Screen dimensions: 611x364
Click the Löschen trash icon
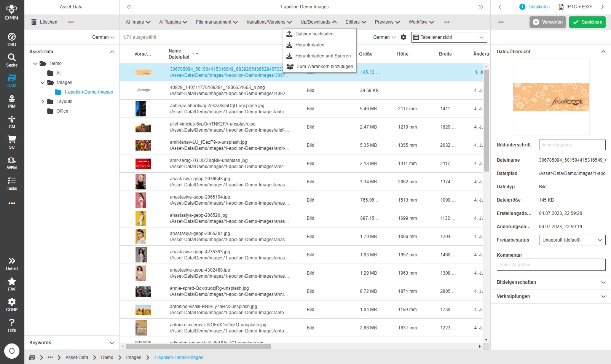pyautogui.click(x=34, y=22)
